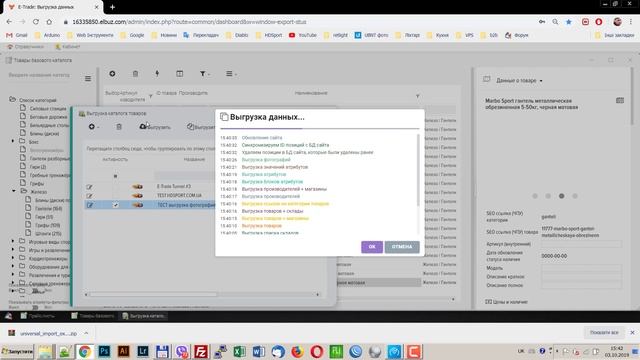Click the Показать все downloads button
640x360 pixels.
point(604,333)
